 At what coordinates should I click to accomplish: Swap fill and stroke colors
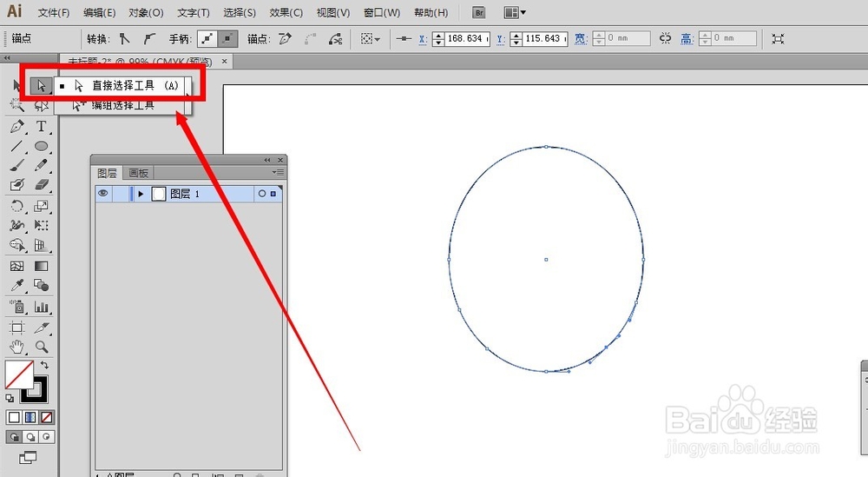click(44, 365)
